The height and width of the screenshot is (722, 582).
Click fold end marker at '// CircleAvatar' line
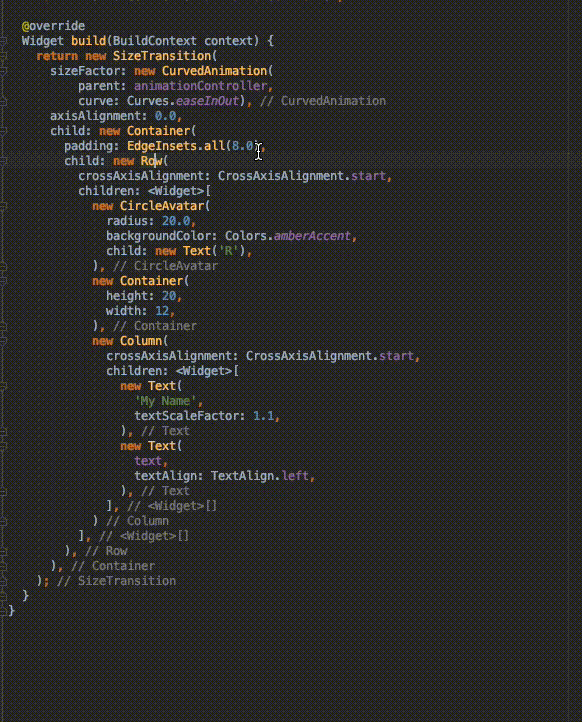(3, 266)
